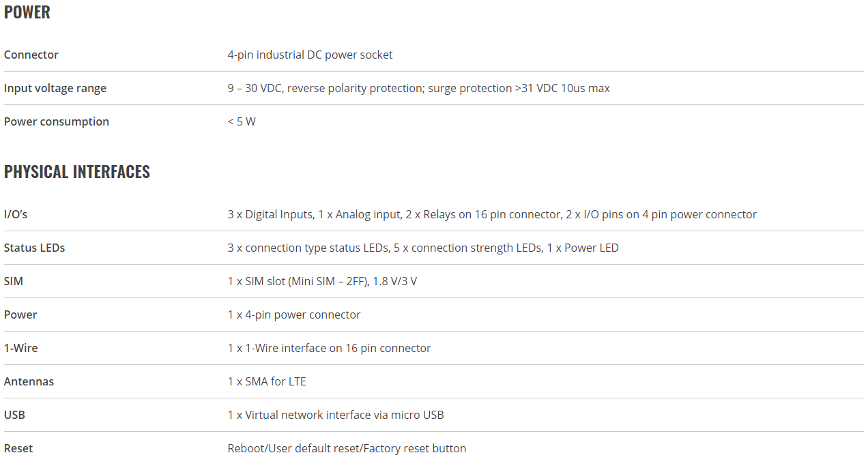This screenshot has height=468, width=868.
Task: Select the 1-Wire row label
Action: point(21,348)
